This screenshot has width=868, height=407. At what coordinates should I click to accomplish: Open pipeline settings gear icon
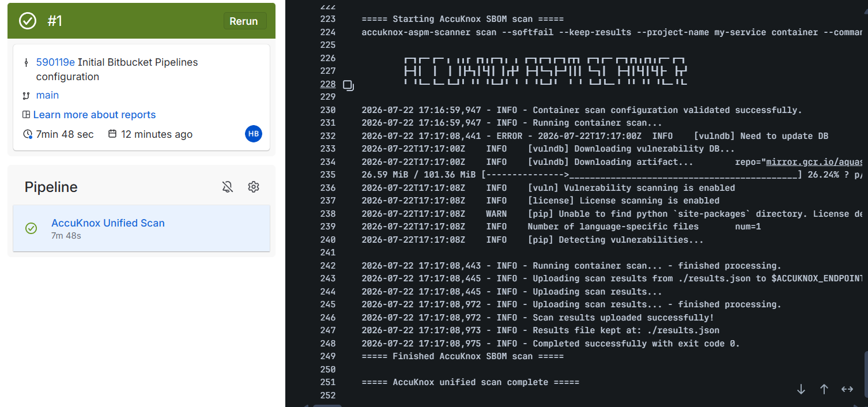point(254,187)
